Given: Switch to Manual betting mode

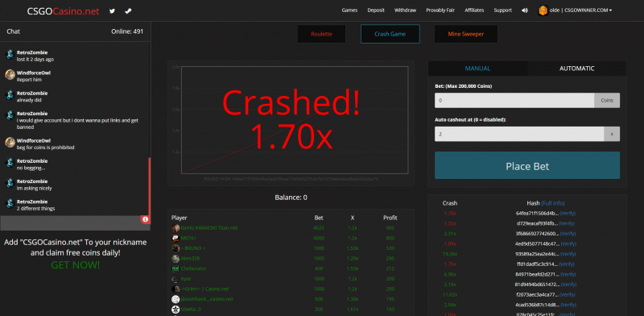Looking at the screenshot, I should coord(477,69).
